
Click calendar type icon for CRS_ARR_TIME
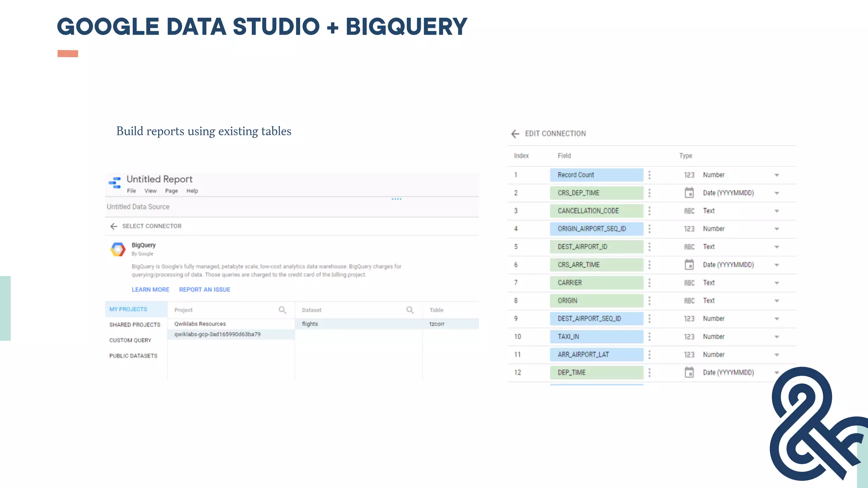point(689,265)
